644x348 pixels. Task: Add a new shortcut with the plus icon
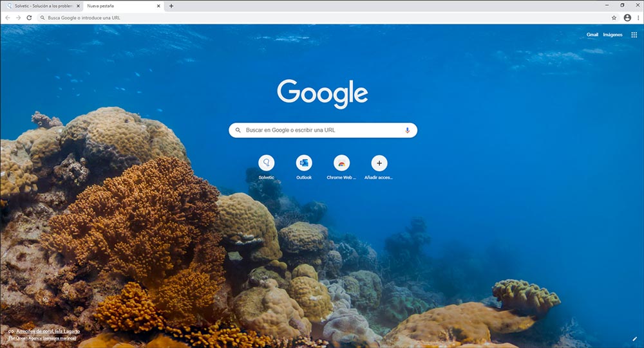point(379,163)
